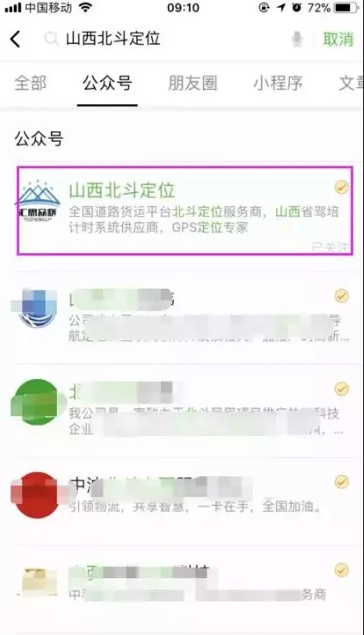The image size is (364, 635).
Task: Tap the microphone voice search icon
Action: tap(297, 40)
